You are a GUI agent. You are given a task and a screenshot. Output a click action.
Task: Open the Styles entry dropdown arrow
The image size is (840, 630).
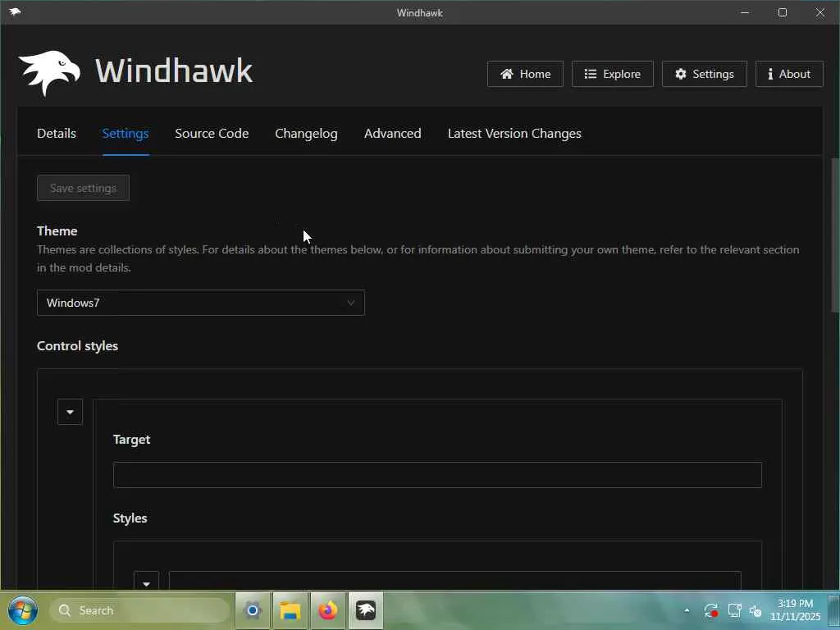pyautogui.click(x=146, y=582)
